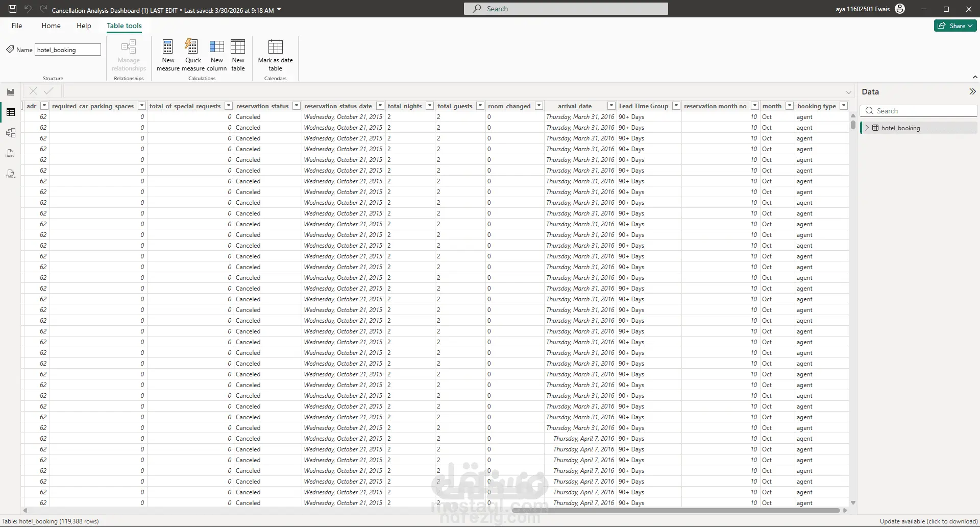980x527 pixels.
Task: Create a New measure
Action: (168, 55)
